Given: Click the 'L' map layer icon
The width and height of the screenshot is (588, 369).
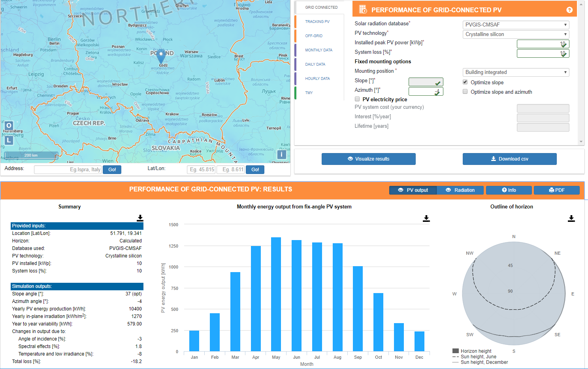Looking at the screenshot, I should (9, 140).
